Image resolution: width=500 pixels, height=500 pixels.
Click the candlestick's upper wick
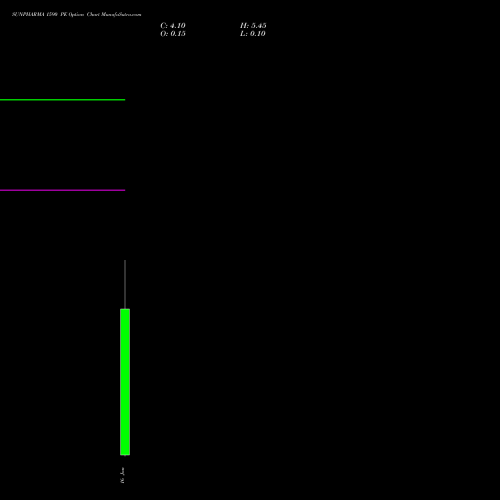click(125, 284)
